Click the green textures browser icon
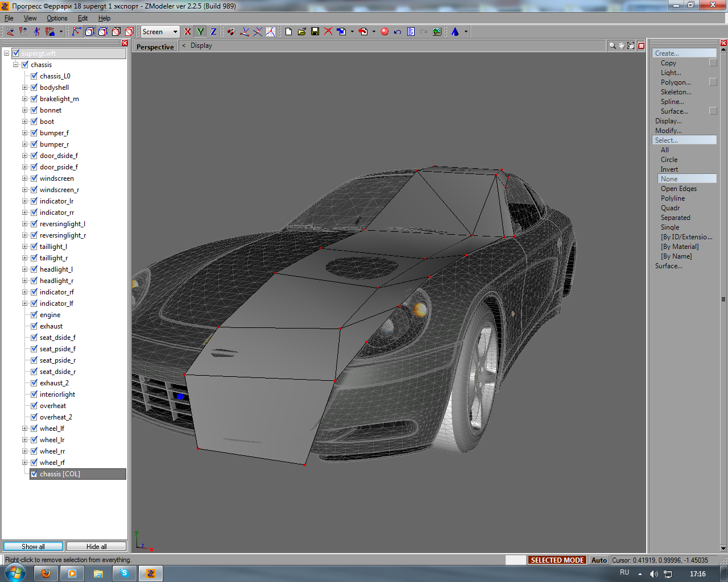The height and width of the screenshot is (582, 728). click(x=437, y=32)
